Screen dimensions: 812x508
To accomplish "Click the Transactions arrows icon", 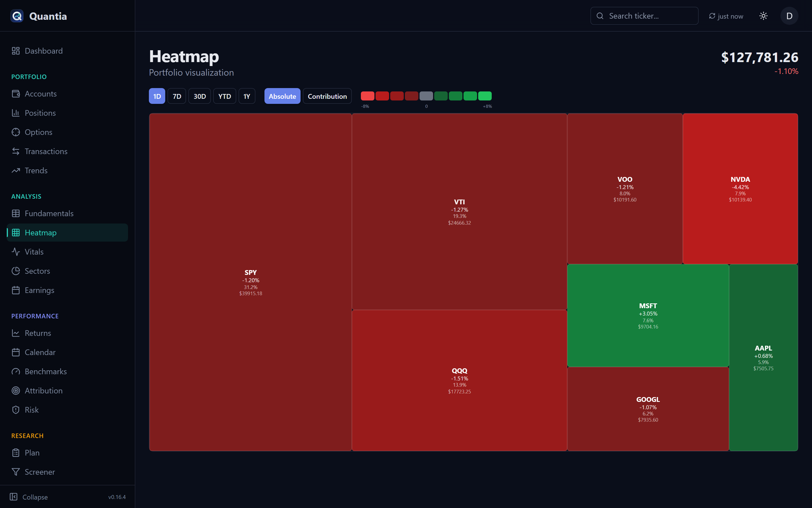I will (x=16, y=151).
